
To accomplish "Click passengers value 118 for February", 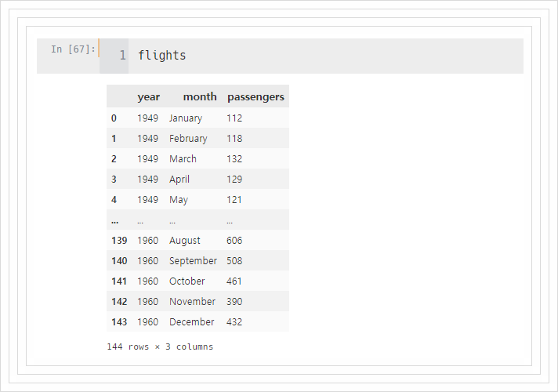I will [x=234, y=138].
